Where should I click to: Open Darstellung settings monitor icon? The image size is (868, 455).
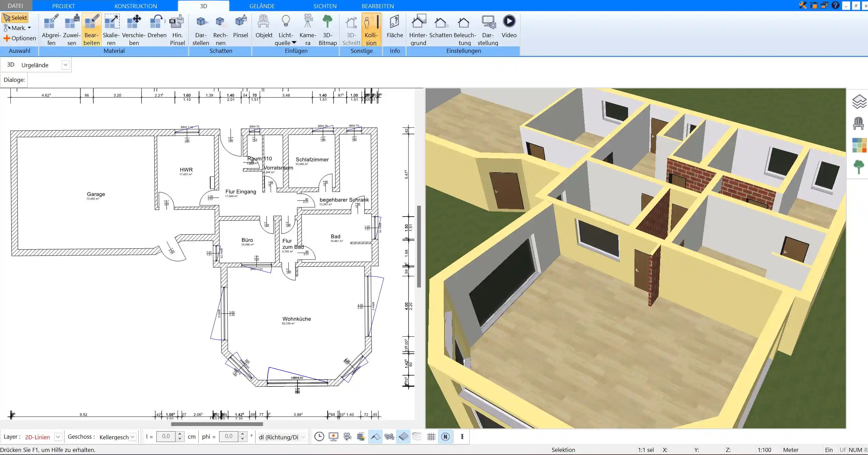[488, 30]
